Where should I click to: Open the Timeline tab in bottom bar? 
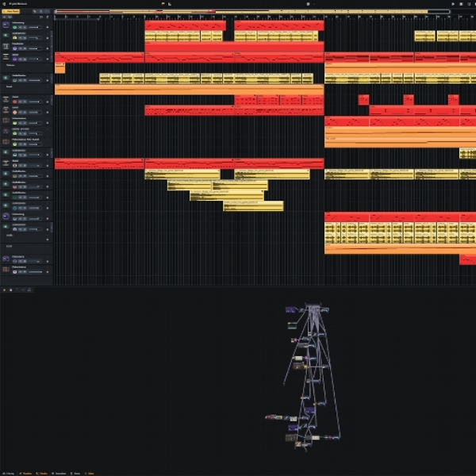click(x=25, y=474)
